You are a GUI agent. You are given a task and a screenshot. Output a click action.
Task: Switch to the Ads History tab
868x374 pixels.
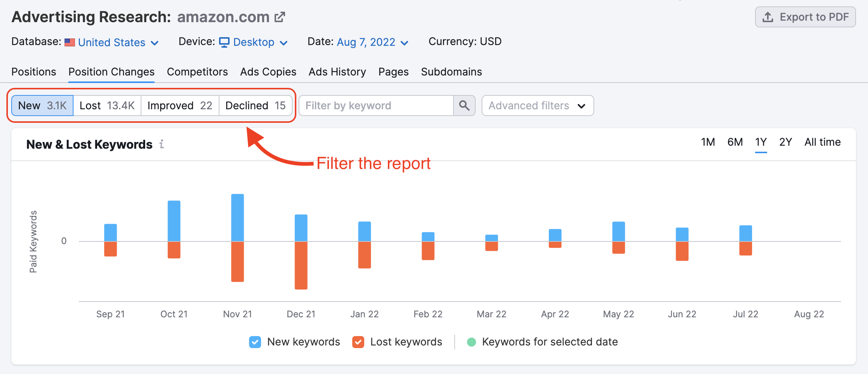[x=337, y=72]
